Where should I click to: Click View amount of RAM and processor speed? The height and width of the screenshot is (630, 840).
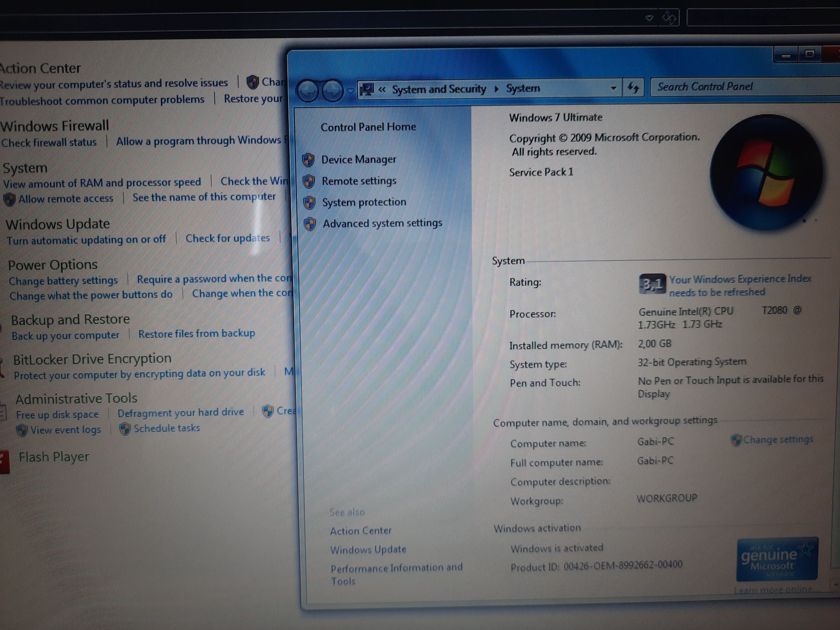click(102, 183)
